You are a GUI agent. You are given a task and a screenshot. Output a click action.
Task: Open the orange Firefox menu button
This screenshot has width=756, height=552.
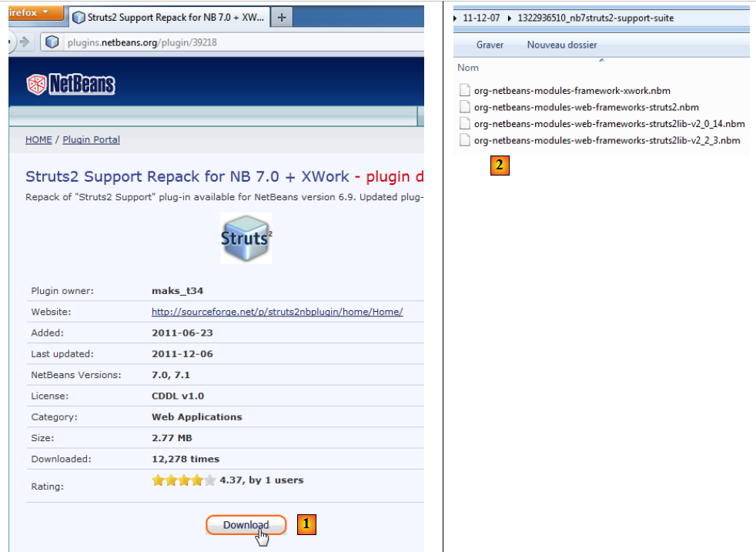pyautogui.click(x=32, y=13)
